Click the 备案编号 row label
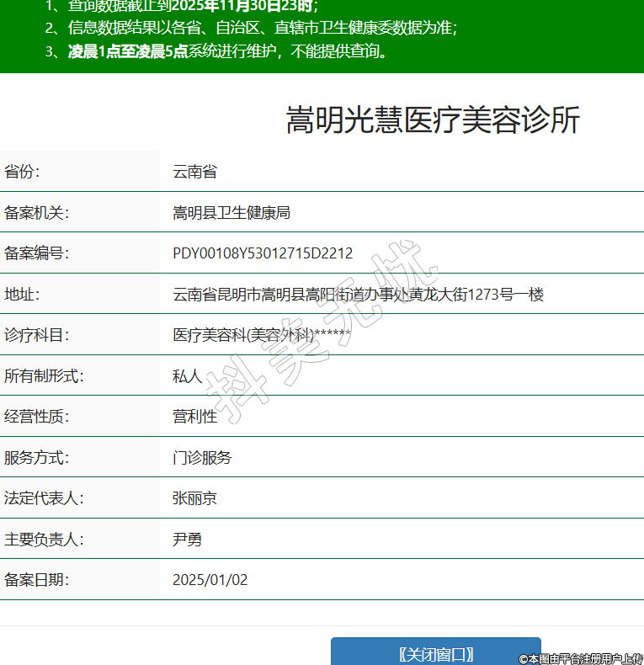The height and width of the screenshot is (665, 644). coord(36,253)
